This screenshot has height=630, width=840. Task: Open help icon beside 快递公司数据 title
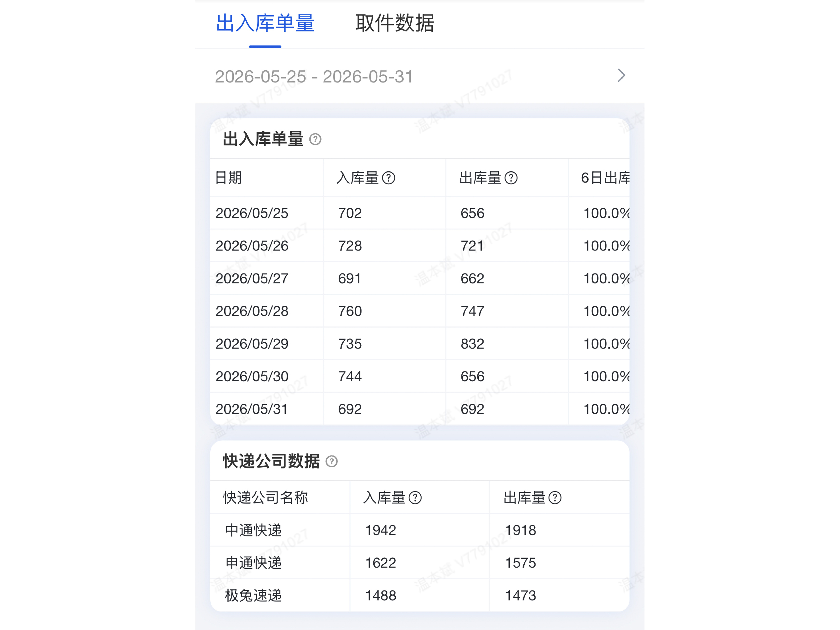pyautogui.click(x=331, y=461)
